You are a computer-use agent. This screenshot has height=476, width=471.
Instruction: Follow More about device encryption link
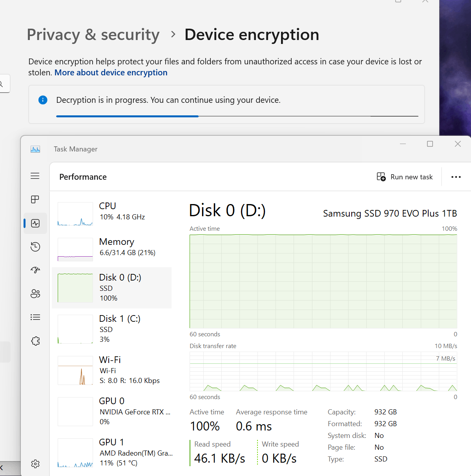pyautogui.click(x=111, y=73)
